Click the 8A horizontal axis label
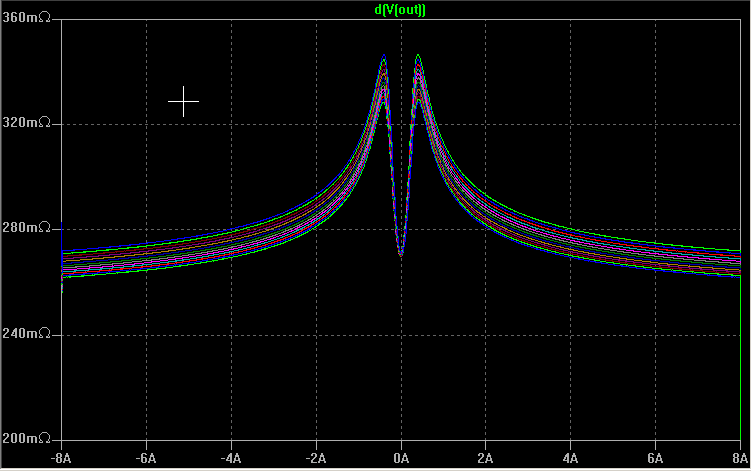The image size is (751, 471). pyautogui.click(x=740, y=459)
